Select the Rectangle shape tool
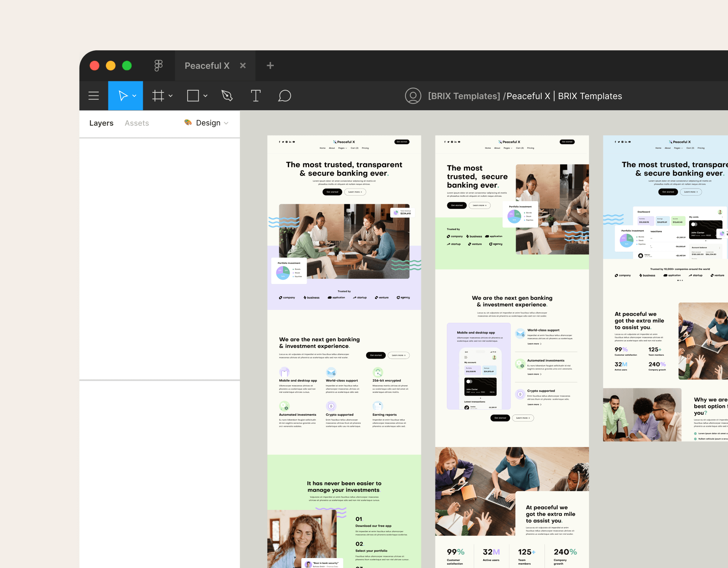This screenshot has height=568, width=728. (193, 95)
